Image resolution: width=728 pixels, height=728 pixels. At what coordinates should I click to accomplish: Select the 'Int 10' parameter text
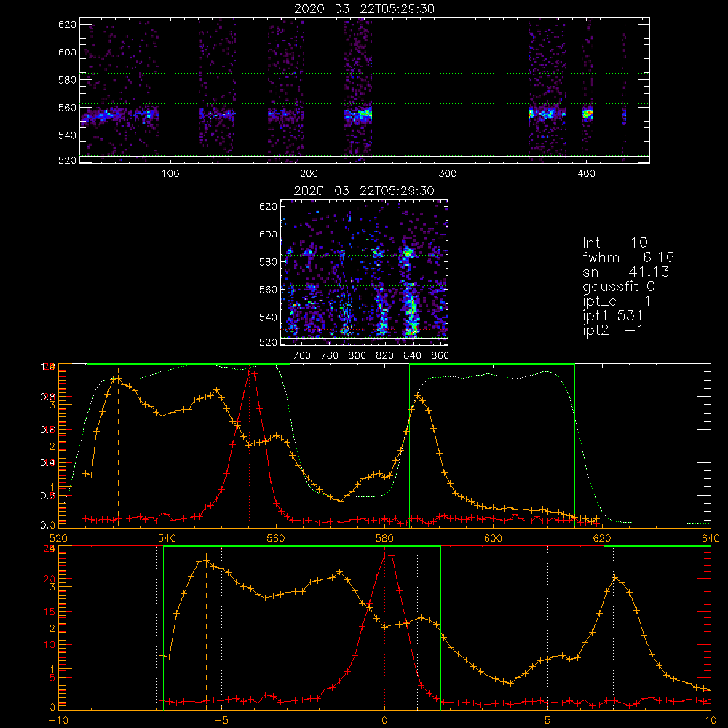point(614,242)
